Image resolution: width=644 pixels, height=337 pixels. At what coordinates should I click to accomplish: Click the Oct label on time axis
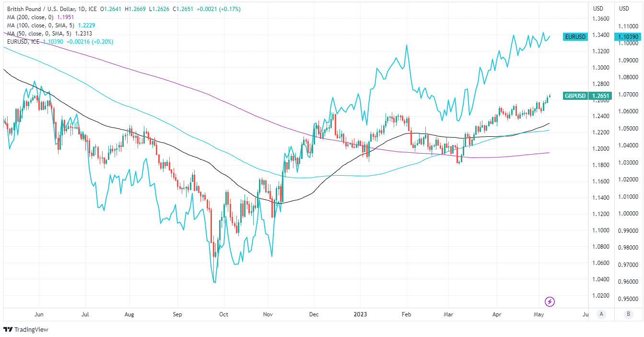tap(223, 314)
